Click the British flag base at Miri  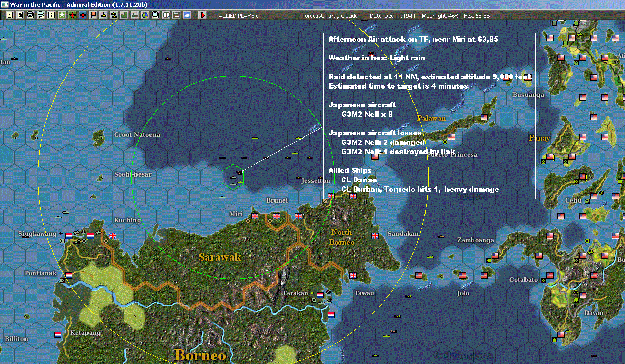point(255,216)
